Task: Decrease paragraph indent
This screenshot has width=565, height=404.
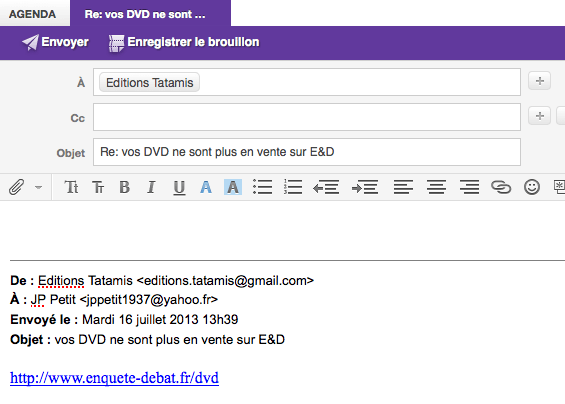Action: (326, 187)
